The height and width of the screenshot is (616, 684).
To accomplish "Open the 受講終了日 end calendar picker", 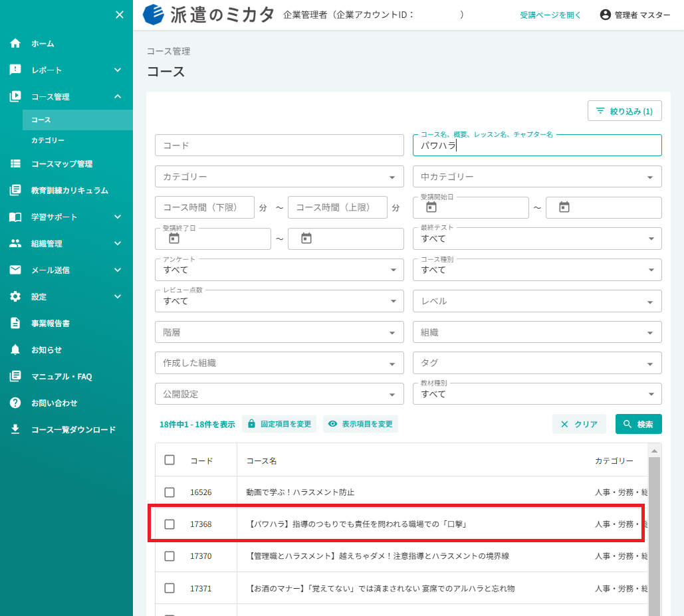I will point(306,239).
